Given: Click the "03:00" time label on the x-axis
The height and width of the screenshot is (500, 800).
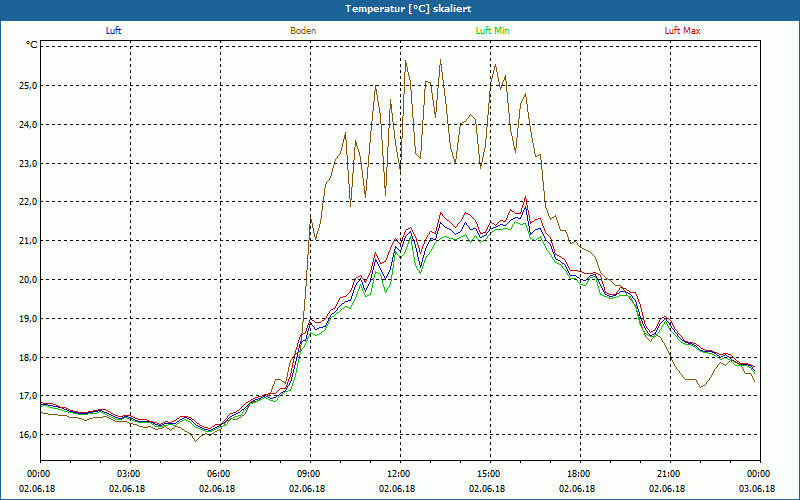Looking at the screenshot, I should pos(131,474).
